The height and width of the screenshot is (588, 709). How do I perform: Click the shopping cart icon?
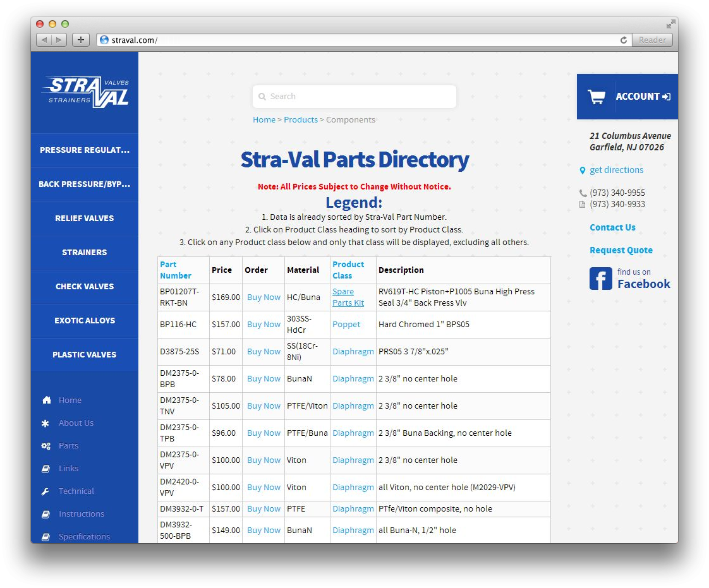[x=596, y=97]
